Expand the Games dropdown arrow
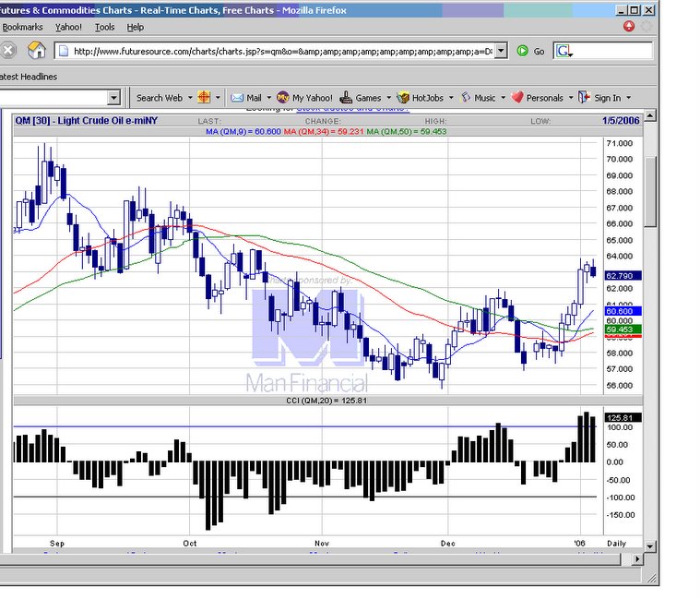This screenshot has width=700, height=599. [x=388, y=98]
